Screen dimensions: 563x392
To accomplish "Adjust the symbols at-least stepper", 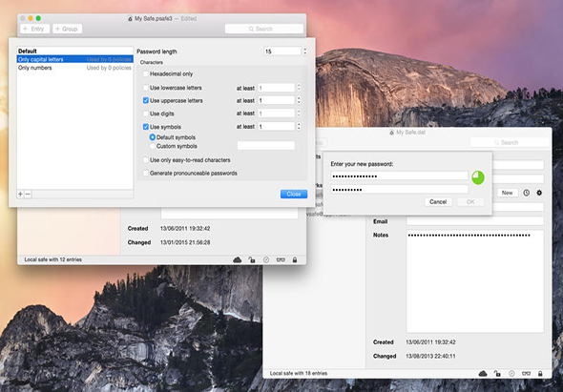I will (x=299, y=127).
